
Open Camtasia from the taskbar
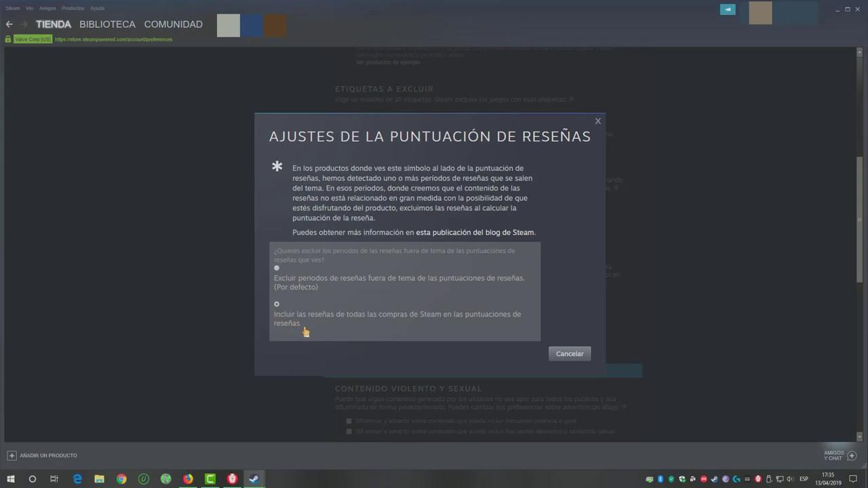(210, 479)
